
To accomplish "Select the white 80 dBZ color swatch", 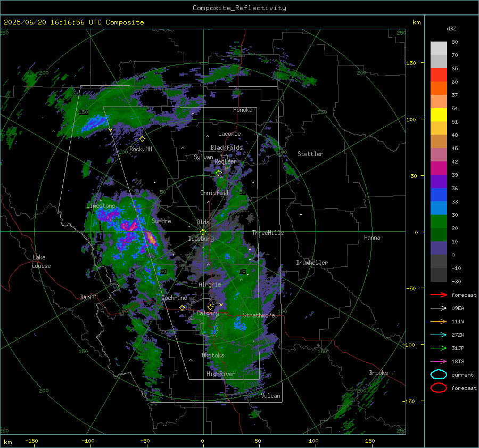I will pos(439,48).
